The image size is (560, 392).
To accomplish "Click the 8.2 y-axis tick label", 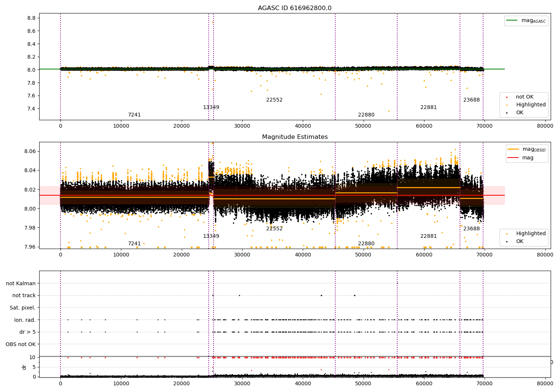I will click(x=31, y=57).
